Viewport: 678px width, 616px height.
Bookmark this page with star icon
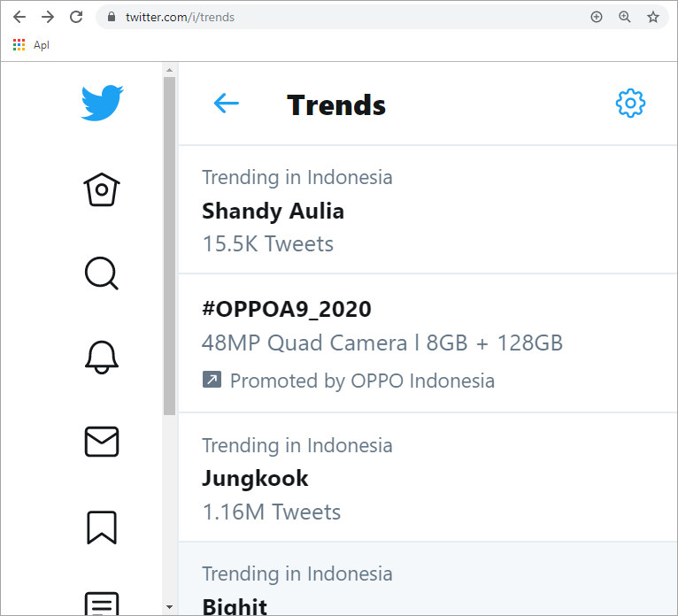[x=653, y=17]
